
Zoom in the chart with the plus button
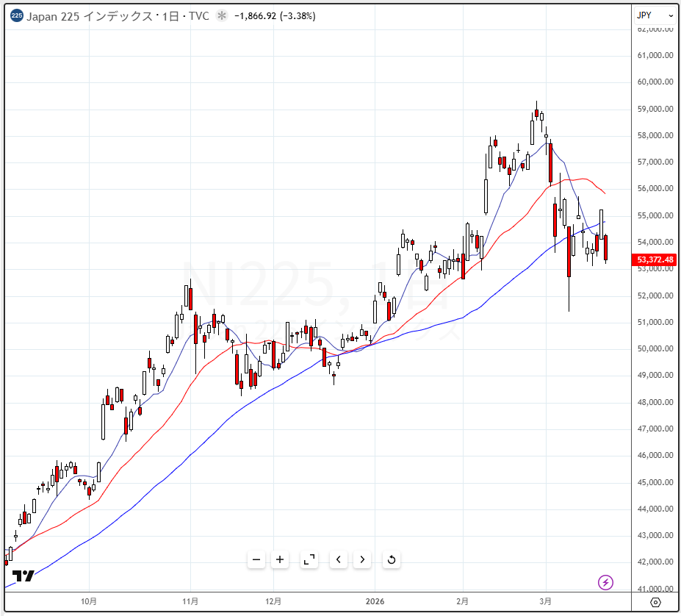[280, 559]
